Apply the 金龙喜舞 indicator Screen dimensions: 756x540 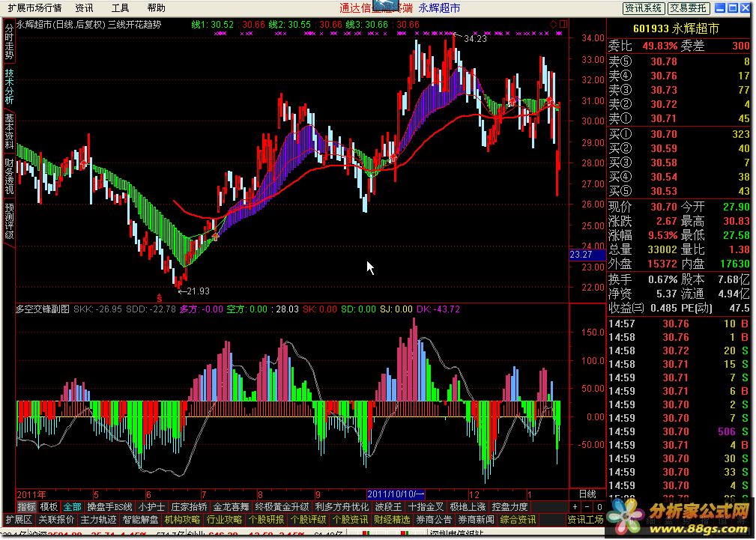(231, 507)
